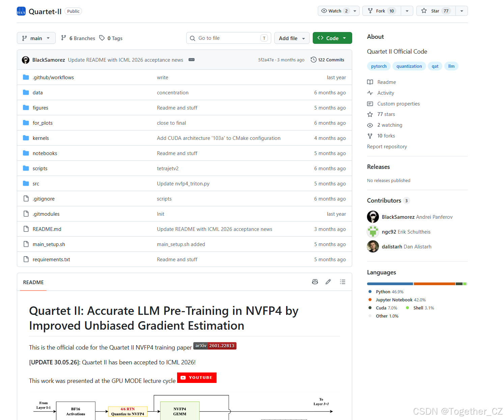Open the data folder
Viewport: 504px width, 420px height.
point(37,92)
